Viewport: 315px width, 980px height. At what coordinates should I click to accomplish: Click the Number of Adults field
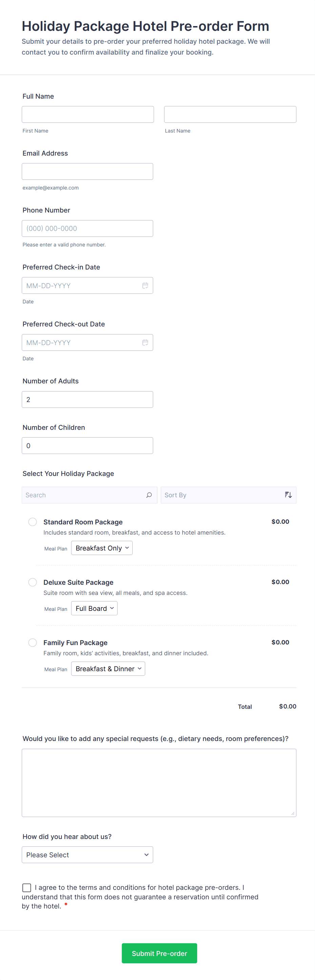pos(87,399)
